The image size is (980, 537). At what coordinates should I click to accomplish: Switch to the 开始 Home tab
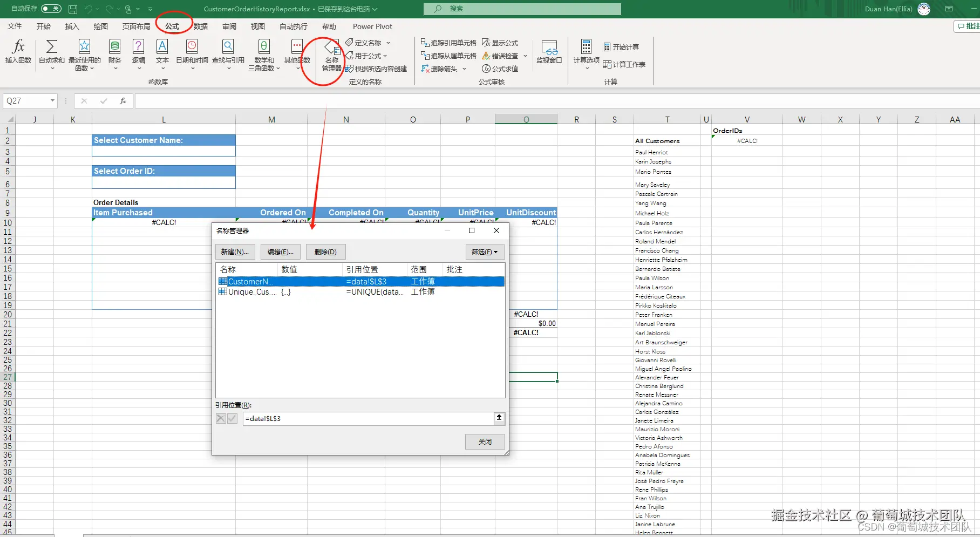pyautogui.click(x=43, y=26)
